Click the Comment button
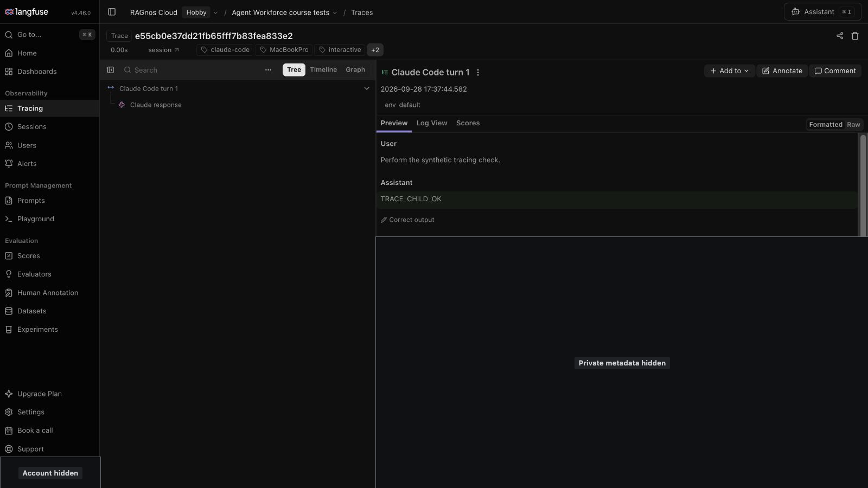Screen dimensions: 868x488 pyautogui.click(x=835, y=71)
